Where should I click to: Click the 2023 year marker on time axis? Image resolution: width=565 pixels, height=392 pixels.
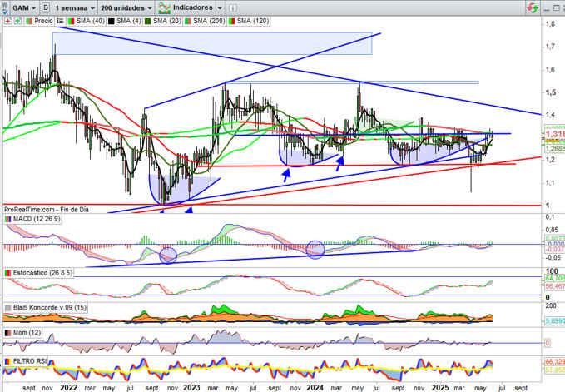click(191, 387)
